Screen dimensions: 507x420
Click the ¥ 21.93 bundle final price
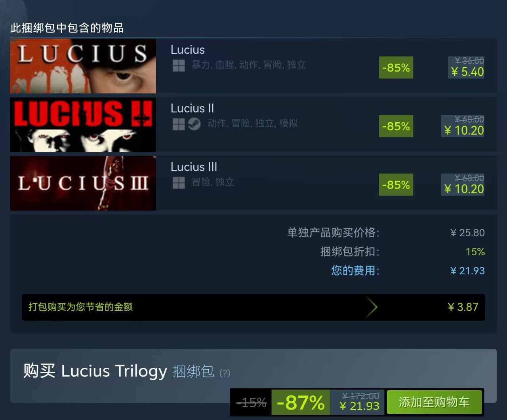tap(359, 406)
